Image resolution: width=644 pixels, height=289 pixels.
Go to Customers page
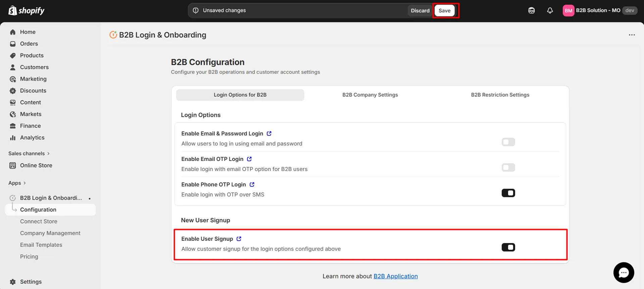pos(34,67)
